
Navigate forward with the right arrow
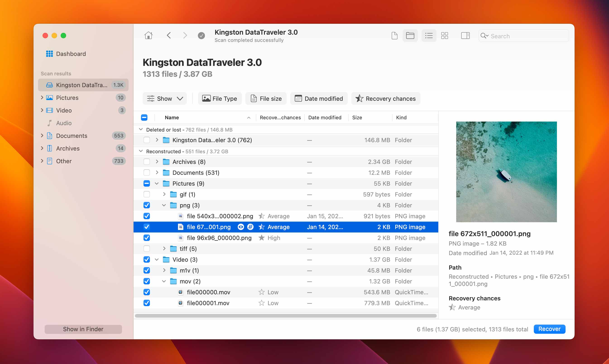[x=185, y=36]
